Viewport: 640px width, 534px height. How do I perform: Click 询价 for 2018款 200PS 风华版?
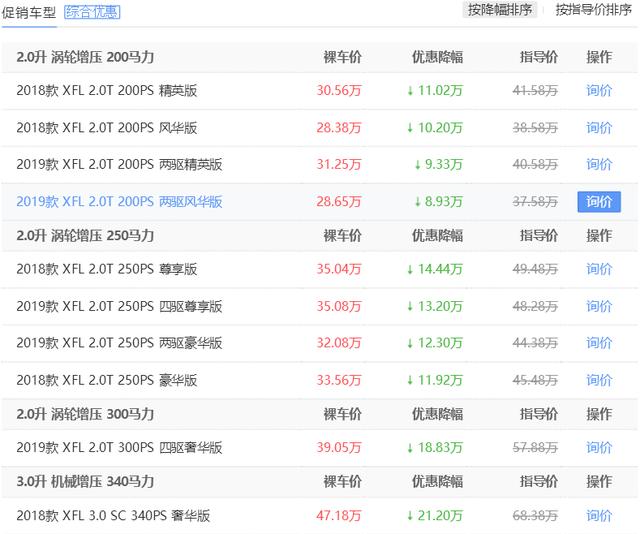point(599,128)
